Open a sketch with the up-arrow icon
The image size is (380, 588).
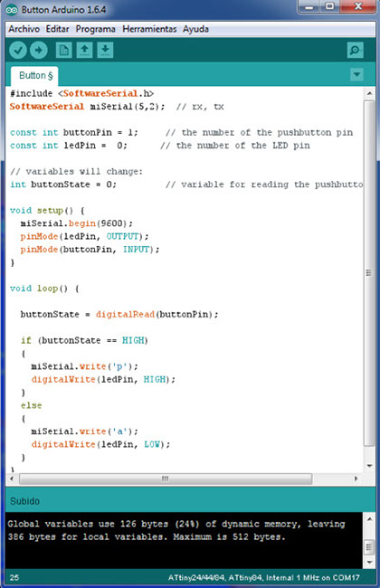click(x=84, y=50)
